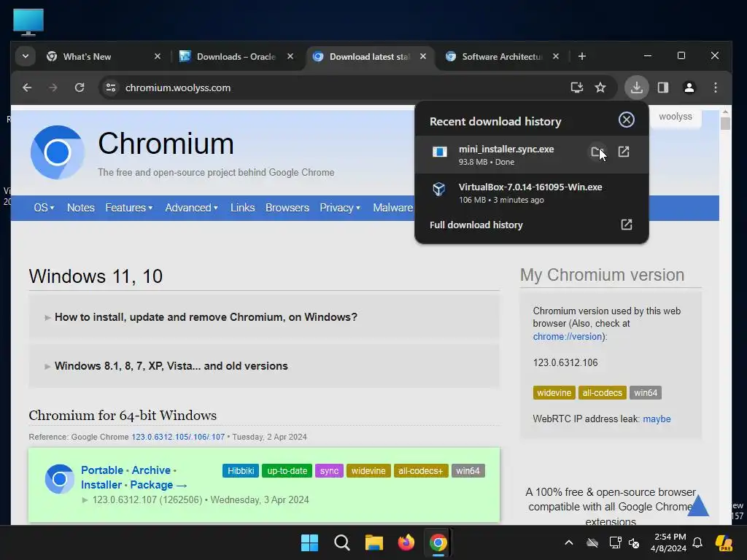Go forward in browser history
Image resolution: width=747 pixels, height=560 pixels.
pyautogui.click(x=53, y=87)
